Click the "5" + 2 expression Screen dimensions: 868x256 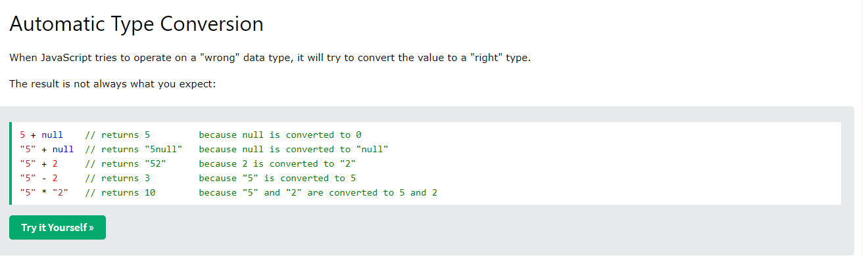(39, 163)
